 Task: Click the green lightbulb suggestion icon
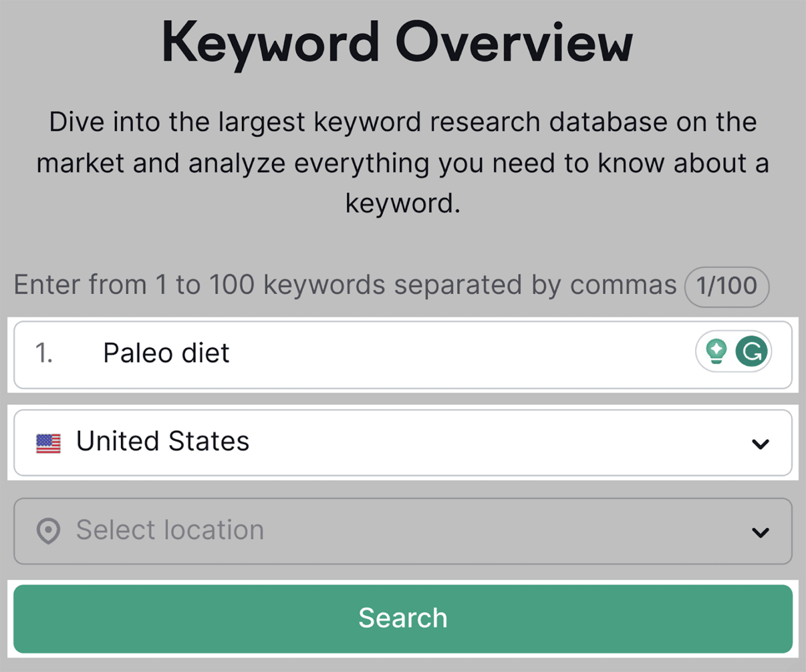pyautogui.click(x=717, y=351)
